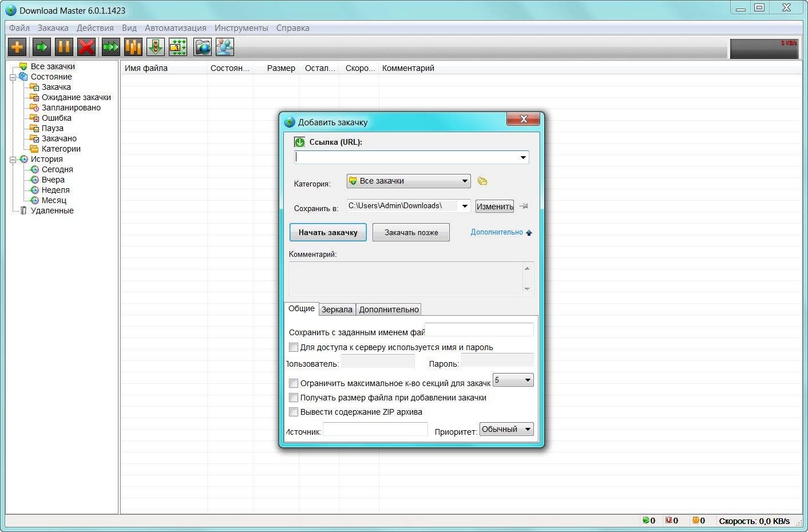The width and height of the screenshot is (808, 532).
Task: Open the Вид menu
Action: point(129,28)
